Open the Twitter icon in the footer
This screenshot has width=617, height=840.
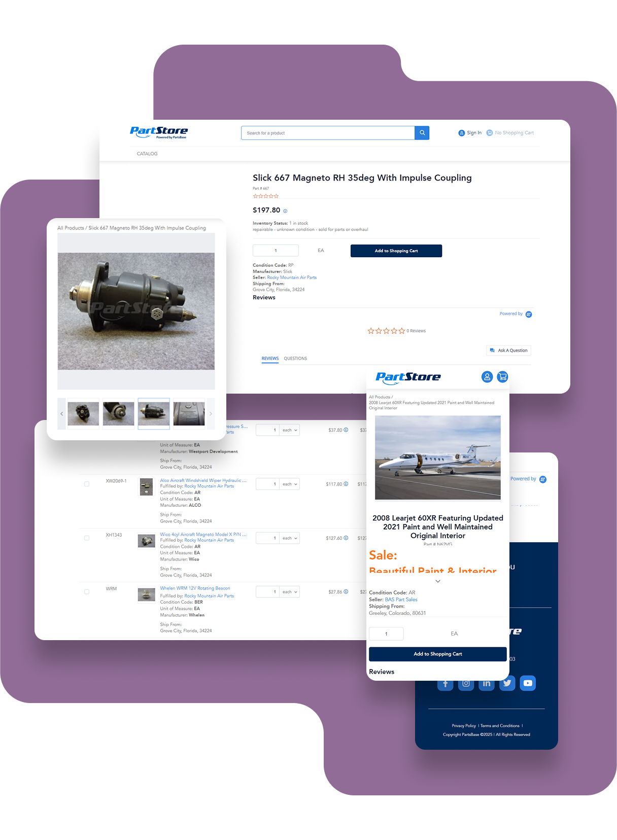[x=507, y=683]
